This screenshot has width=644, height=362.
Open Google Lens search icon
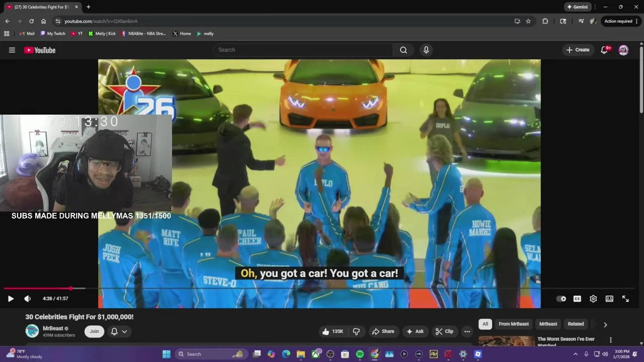click(563, 21)
